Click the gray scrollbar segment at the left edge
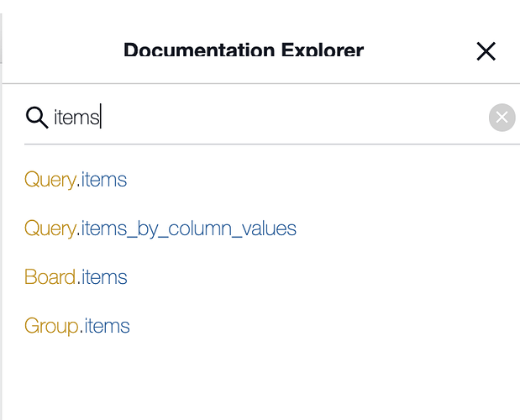 pos(1,38)
